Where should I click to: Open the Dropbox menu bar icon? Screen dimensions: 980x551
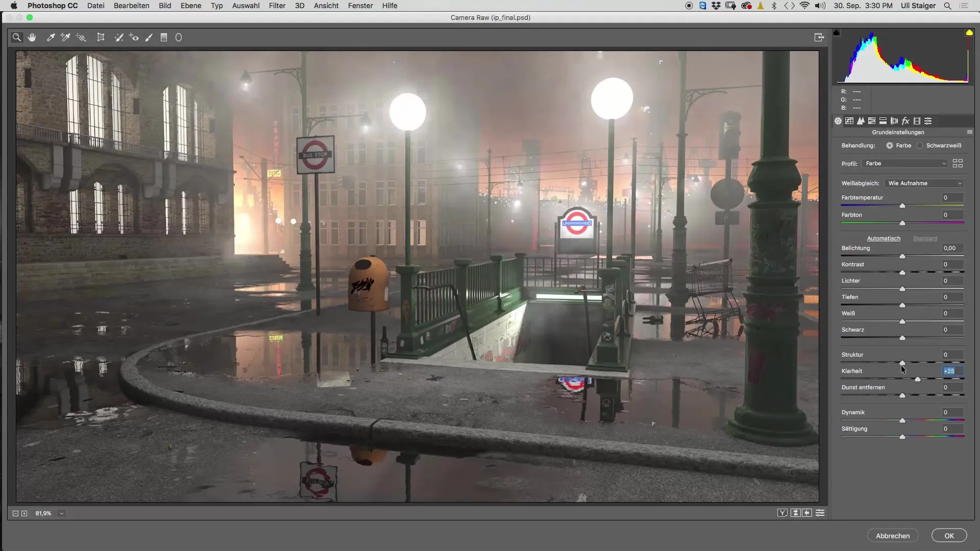716,6
